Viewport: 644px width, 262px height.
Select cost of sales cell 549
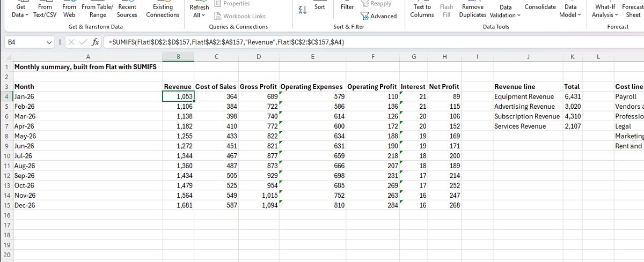(216, 196)
